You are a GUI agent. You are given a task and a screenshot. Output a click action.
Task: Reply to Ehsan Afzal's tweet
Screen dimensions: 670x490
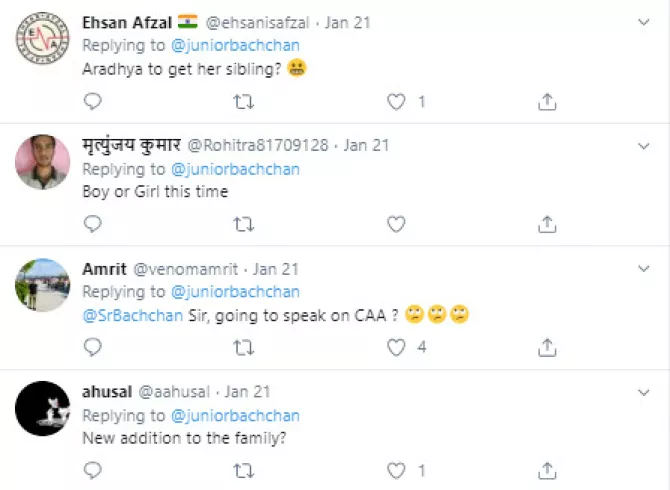[92, 101]
